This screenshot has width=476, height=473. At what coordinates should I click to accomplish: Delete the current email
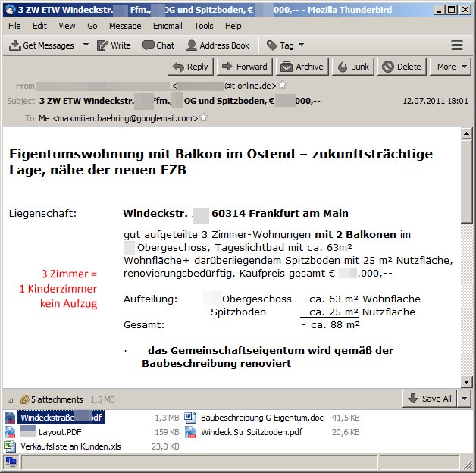click(x=402, y=67)
